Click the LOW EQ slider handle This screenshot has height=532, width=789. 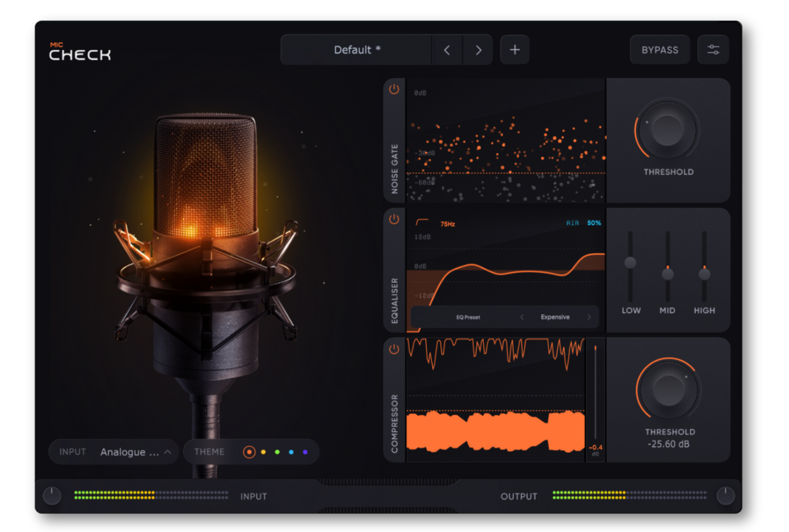(630, 262)
